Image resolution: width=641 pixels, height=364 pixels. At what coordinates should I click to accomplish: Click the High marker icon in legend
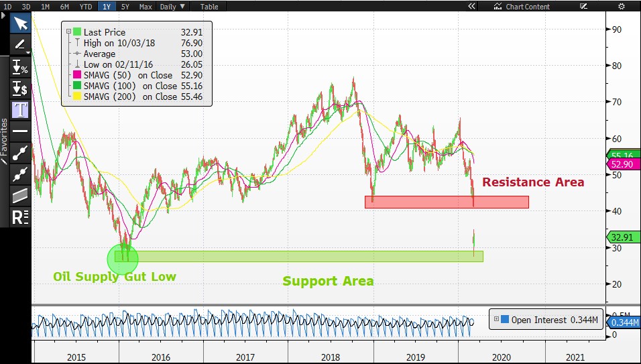[77, 42]
